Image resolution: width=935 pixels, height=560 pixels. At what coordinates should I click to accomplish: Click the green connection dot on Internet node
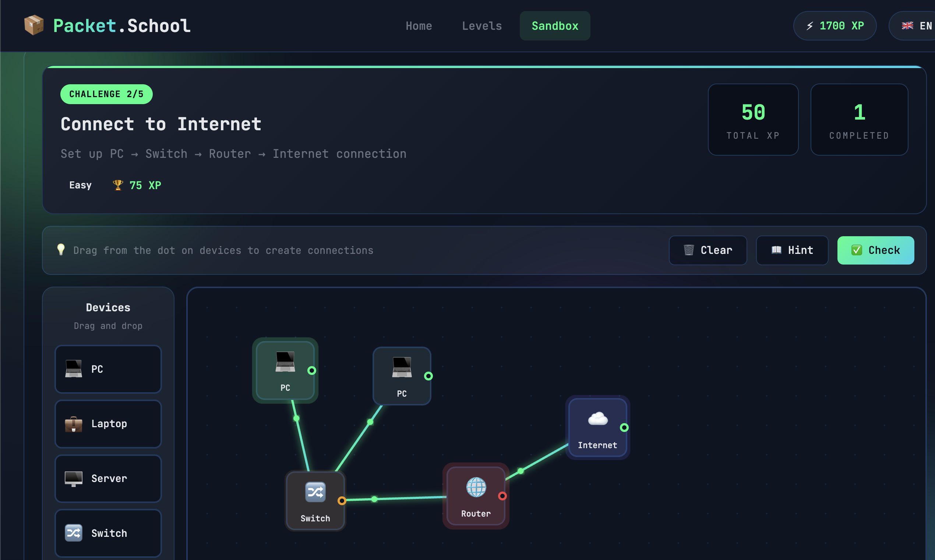[x=624, y=427]
